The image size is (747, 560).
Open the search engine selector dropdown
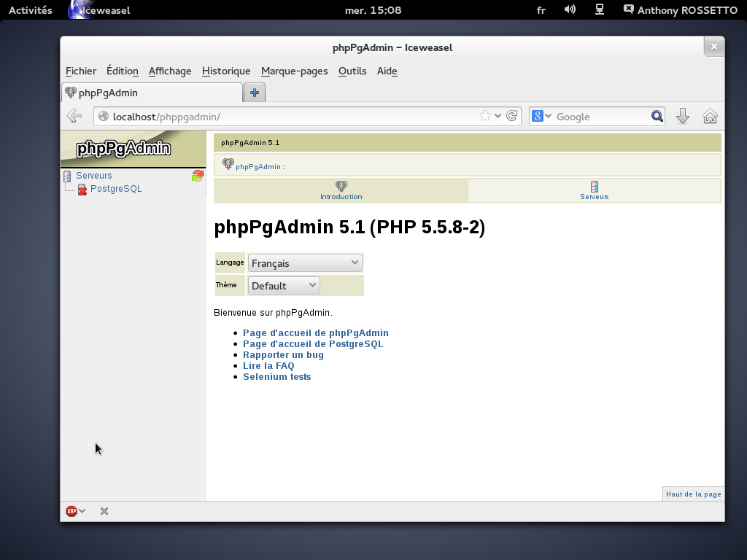point(542,116)
